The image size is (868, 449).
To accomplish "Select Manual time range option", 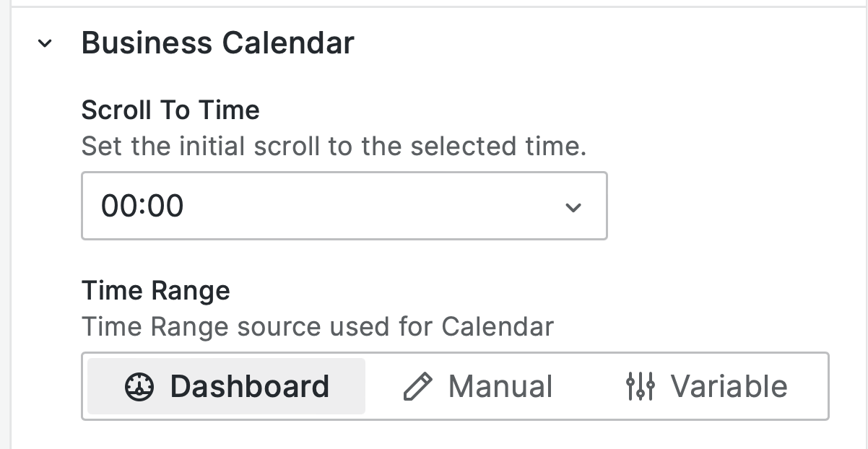I will coord(477,386).
